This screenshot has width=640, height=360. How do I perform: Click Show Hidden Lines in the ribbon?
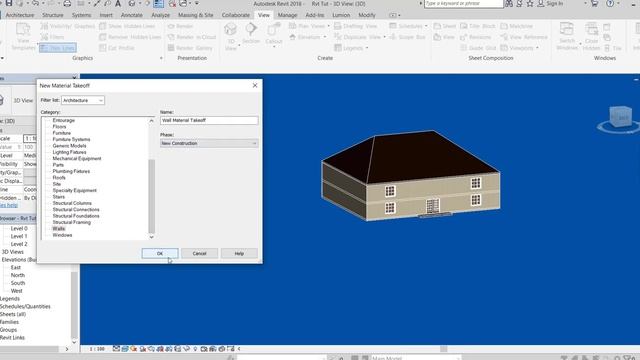click(127, 26)
